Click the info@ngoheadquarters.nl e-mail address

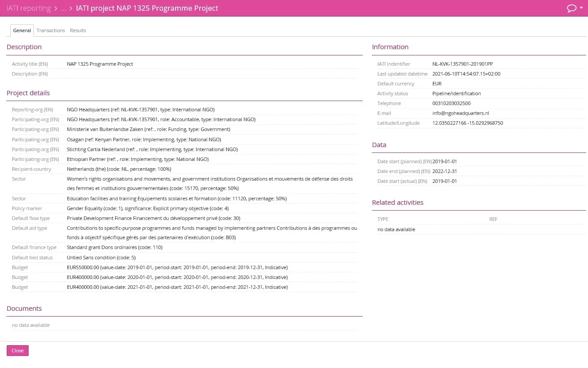[x=461, y=113]
